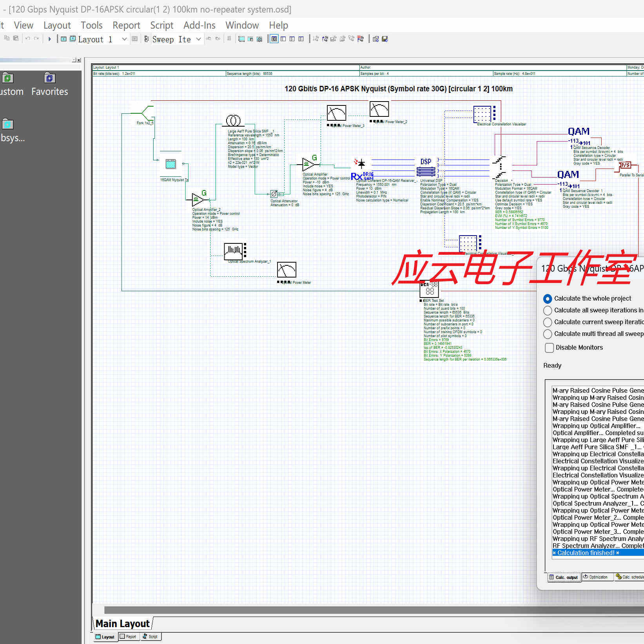644x644 pixels.
Task: Open the BER Test Set component
Action: (429, 290)
